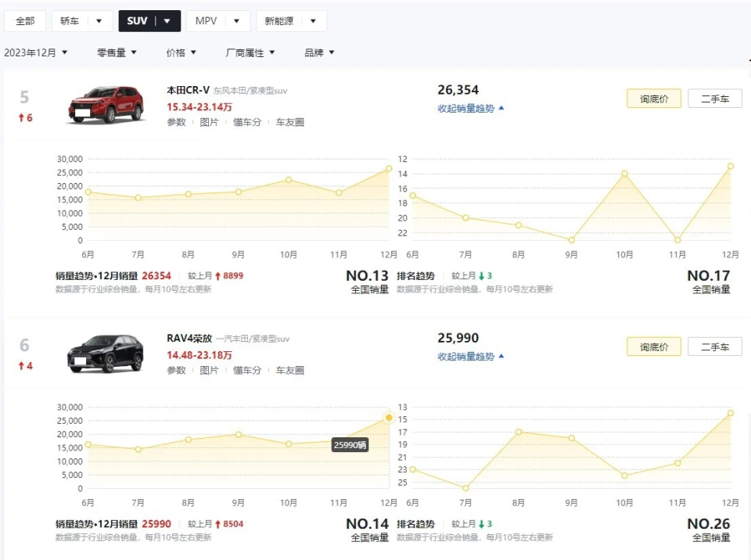This screenshot has height=560, width=751.
Task: Select the 轿车 category tab
Action: click(x=70, y=21)
